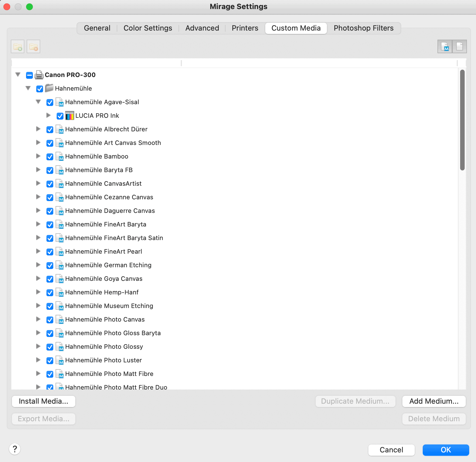Image resolution: width=476 pixels, height=462 pixels.
Task: Click the media list vertical scrollbar
Action: (462, 120)
